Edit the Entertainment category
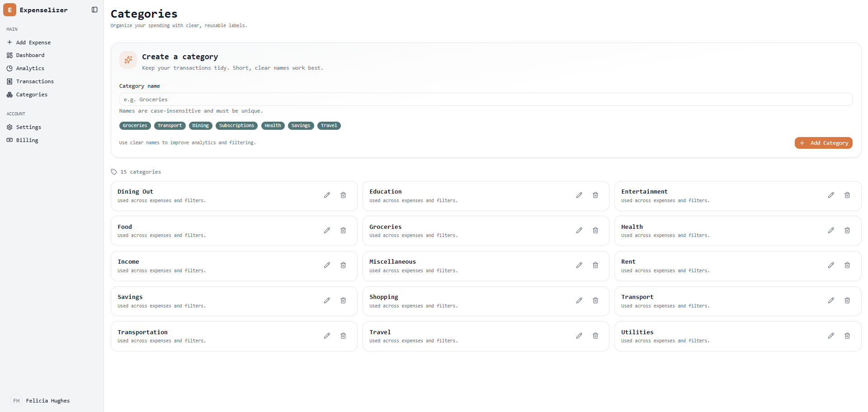Viewport: 868px width, 412px height. tap(831, 195)
